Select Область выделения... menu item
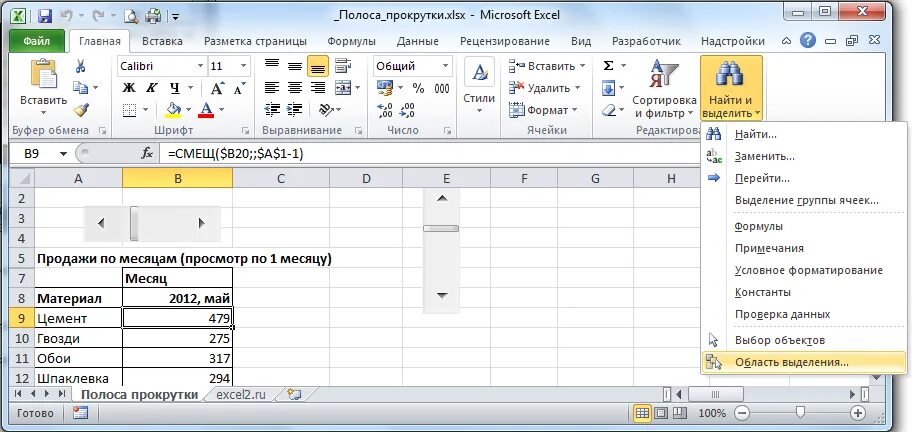Viewport: 912px width, 432px height. point(804,362)
